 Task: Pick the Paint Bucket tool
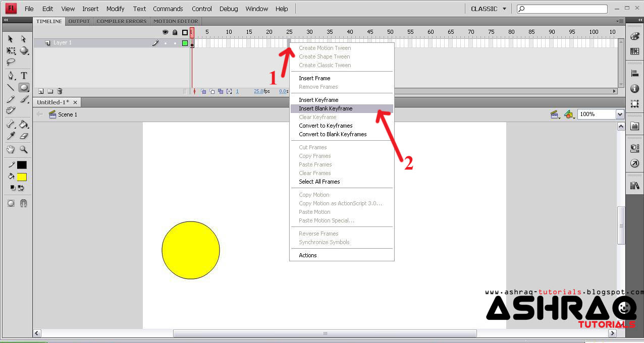point(24,124)
